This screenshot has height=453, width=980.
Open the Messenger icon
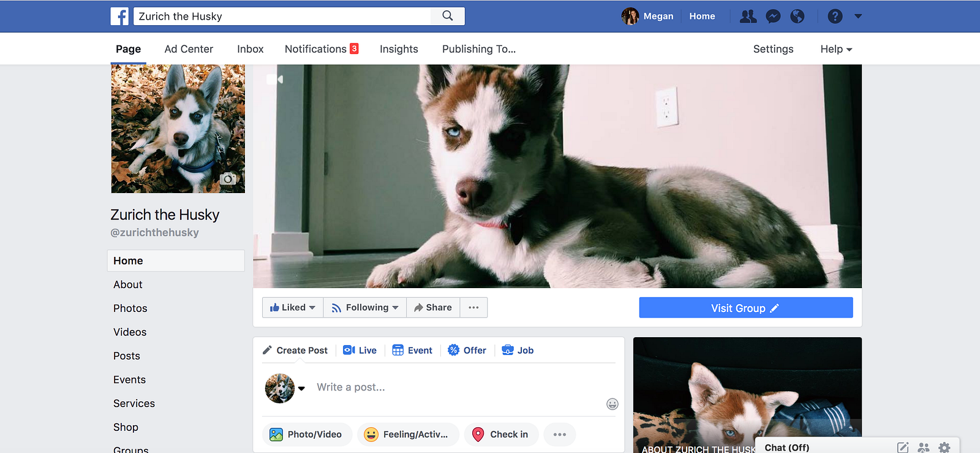pos(773,17)
